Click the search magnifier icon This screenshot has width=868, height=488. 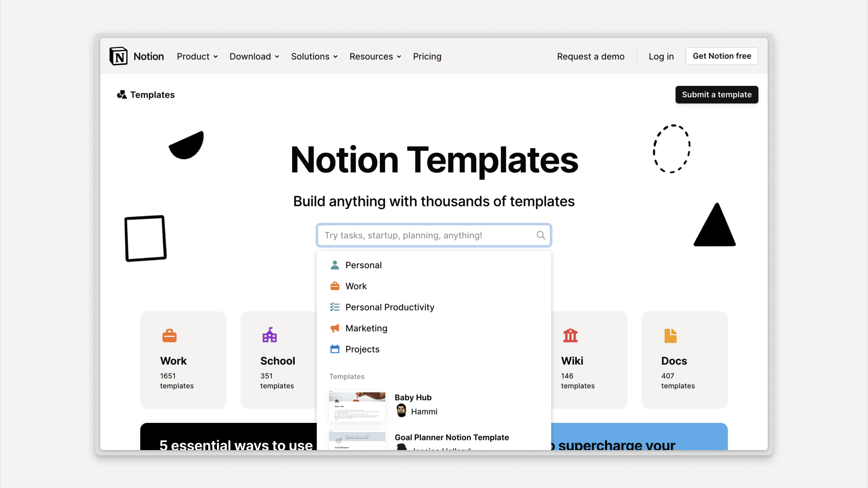pyautogui.click(x=540, y=235)
